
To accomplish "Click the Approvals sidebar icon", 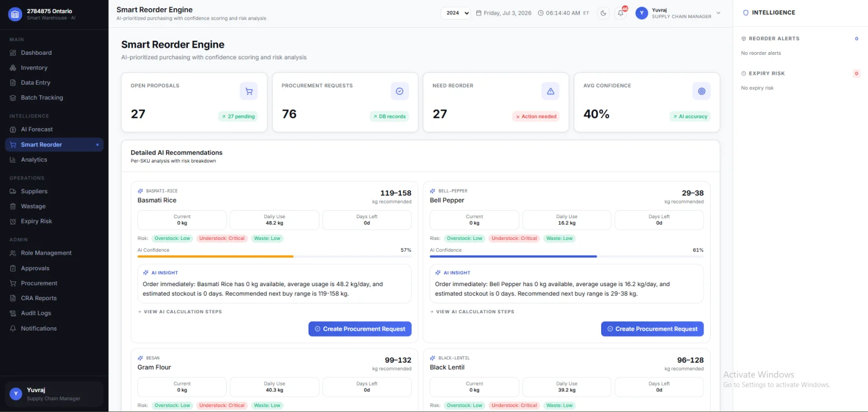I will pyautogui.click(x=13, y=268).
